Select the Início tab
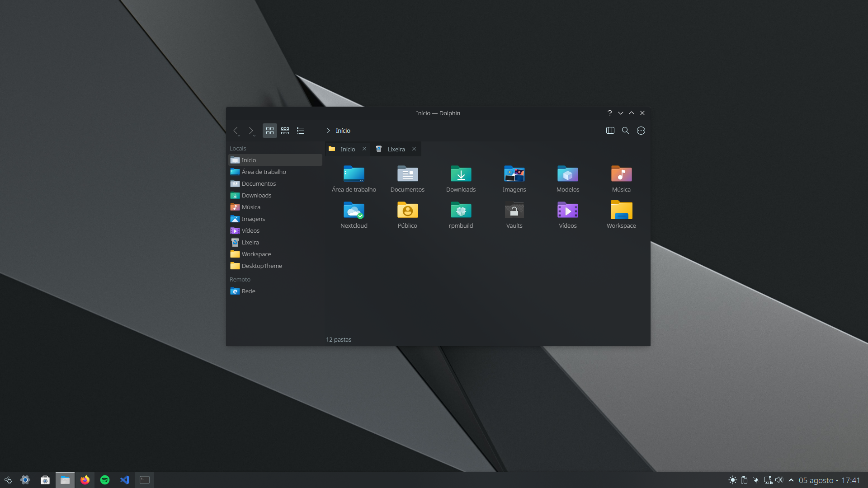 pyautogui.click(x=347, y=149)
